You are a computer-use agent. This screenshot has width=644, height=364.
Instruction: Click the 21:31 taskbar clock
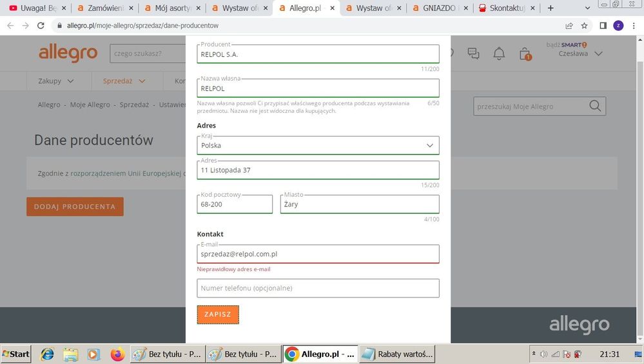[609, 354]
